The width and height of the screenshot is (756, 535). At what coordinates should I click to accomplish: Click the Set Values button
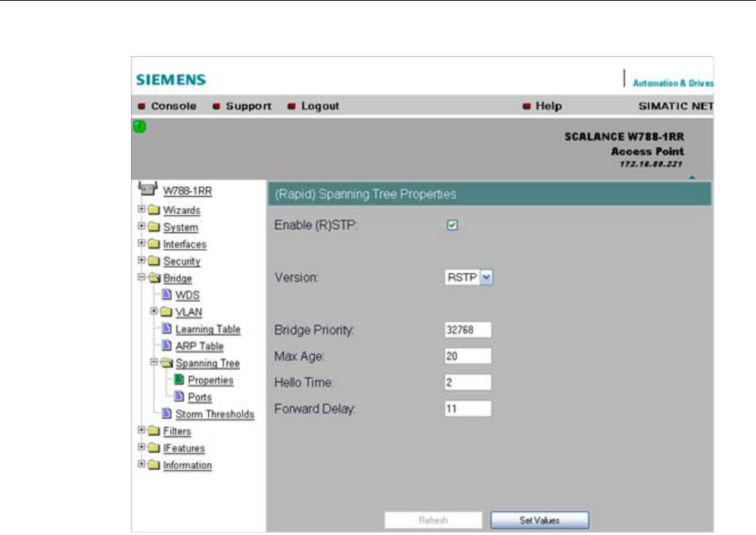(540, 520)
